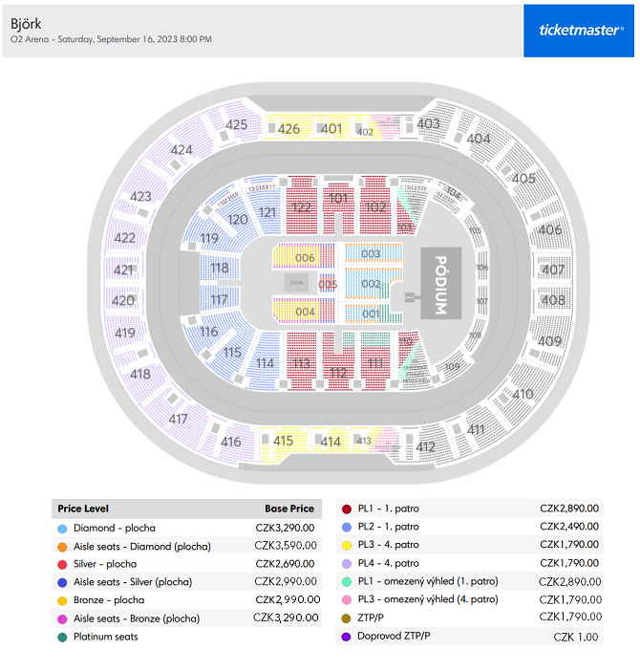Choose section 122 in the lower tier
640x672 pixels.
[302, 206]
